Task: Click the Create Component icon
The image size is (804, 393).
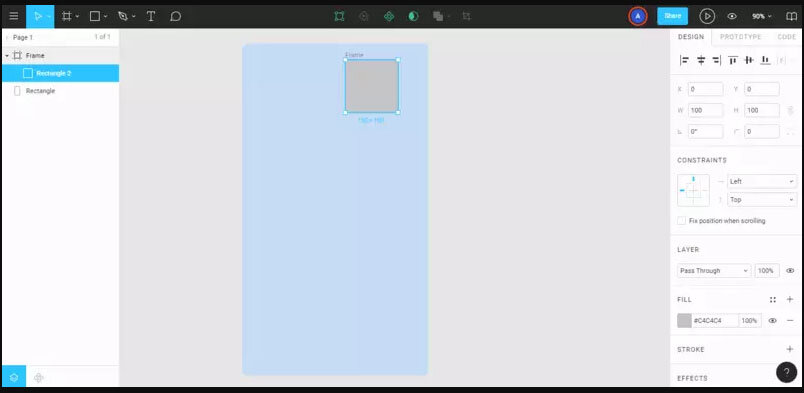Action: [x=389, y=16]
